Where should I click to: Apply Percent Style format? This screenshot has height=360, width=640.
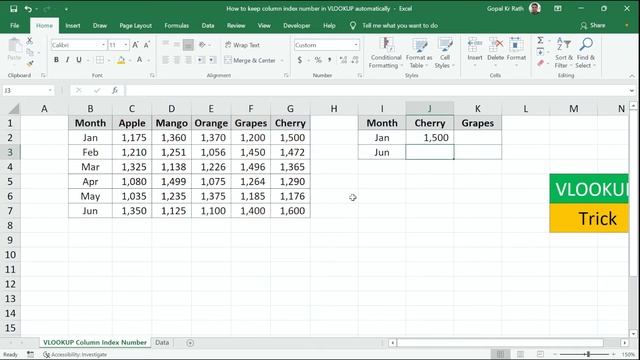[318, 60]
